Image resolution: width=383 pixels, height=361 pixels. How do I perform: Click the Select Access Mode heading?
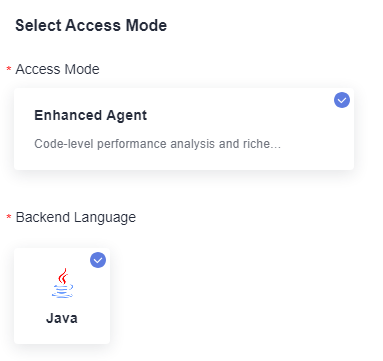(x=91, y=26)
